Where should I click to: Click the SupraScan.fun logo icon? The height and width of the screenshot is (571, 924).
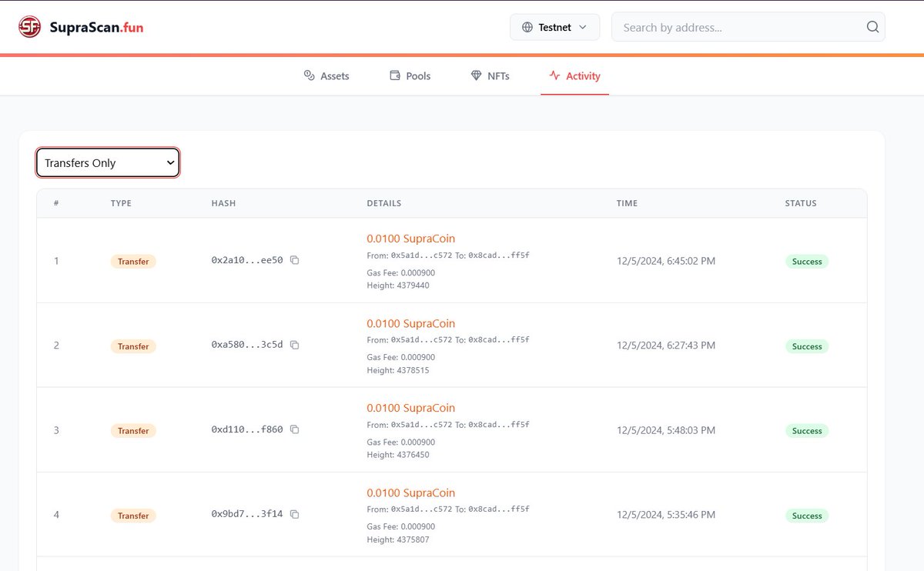[x=29, y=28]
